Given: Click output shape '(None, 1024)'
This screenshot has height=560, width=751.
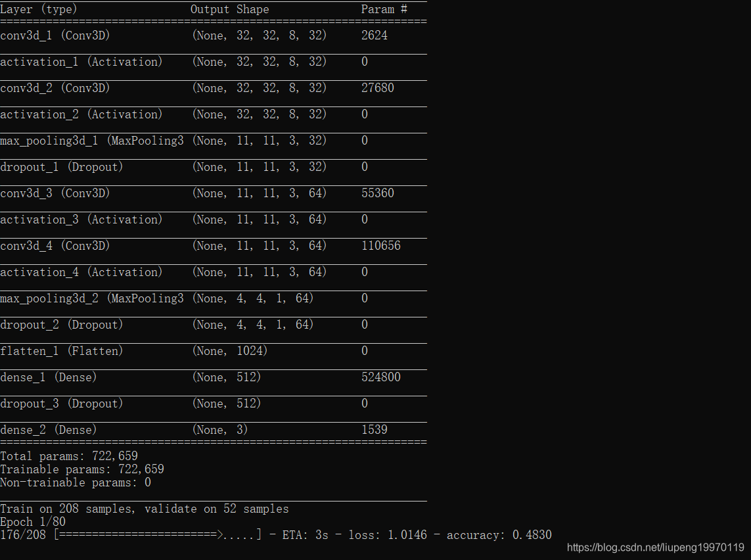Looking at the screenshot, I should (x=230, y=352).
